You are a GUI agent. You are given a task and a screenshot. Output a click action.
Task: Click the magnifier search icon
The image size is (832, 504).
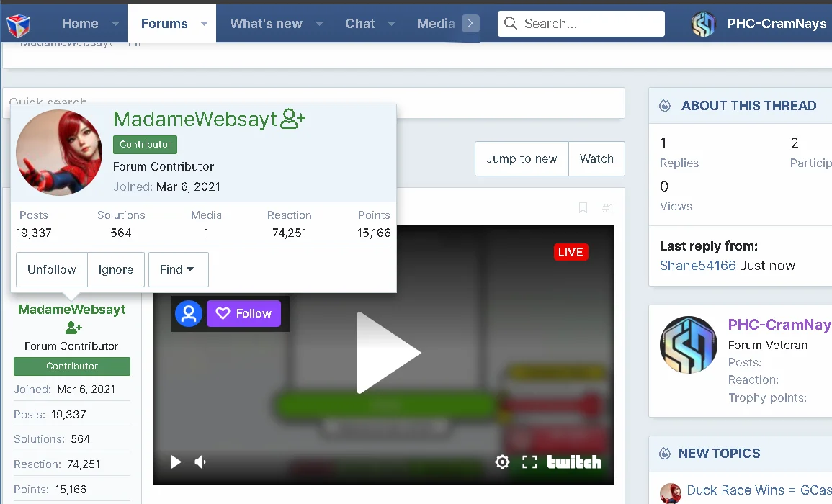pos(511,23)
